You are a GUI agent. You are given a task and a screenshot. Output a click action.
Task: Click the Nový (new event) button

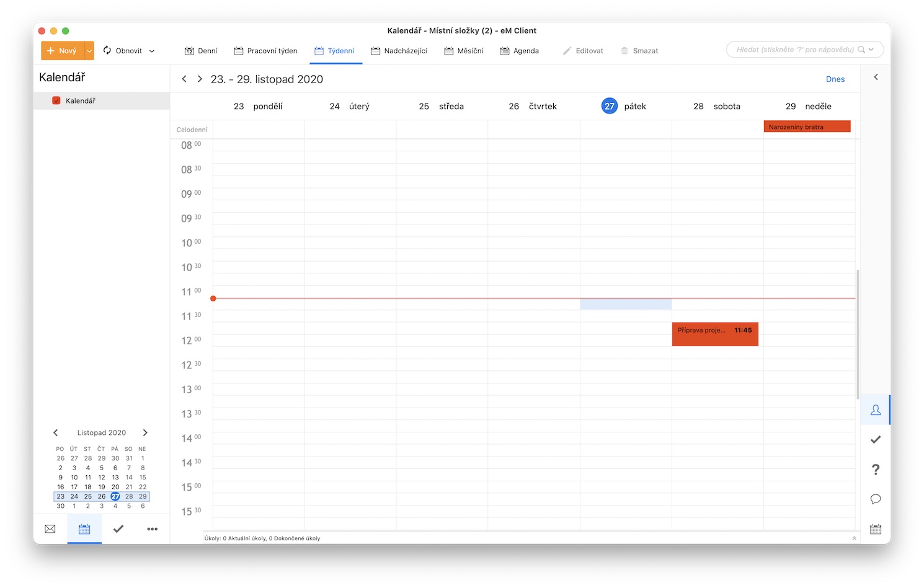pos(63,51)
